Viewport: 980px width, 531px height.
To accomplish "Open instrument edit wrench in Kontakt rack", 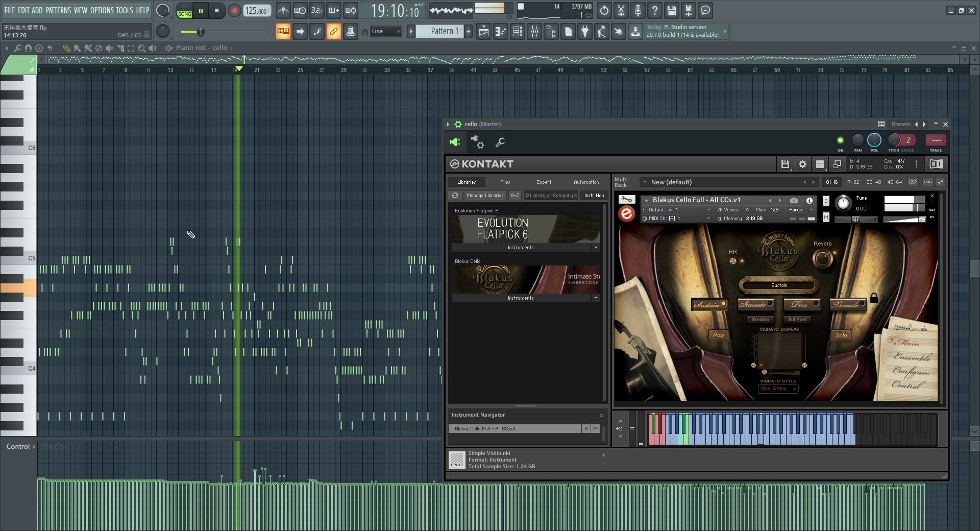I will pos(627,200).
